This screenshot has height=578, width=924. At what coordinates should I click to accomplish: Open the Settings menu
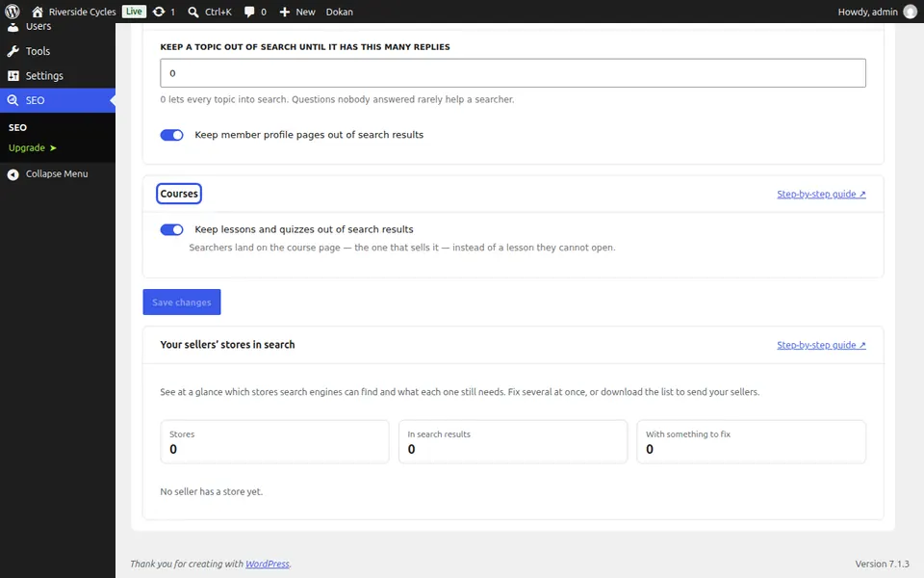pyautogui.click(x=58, y=76)
